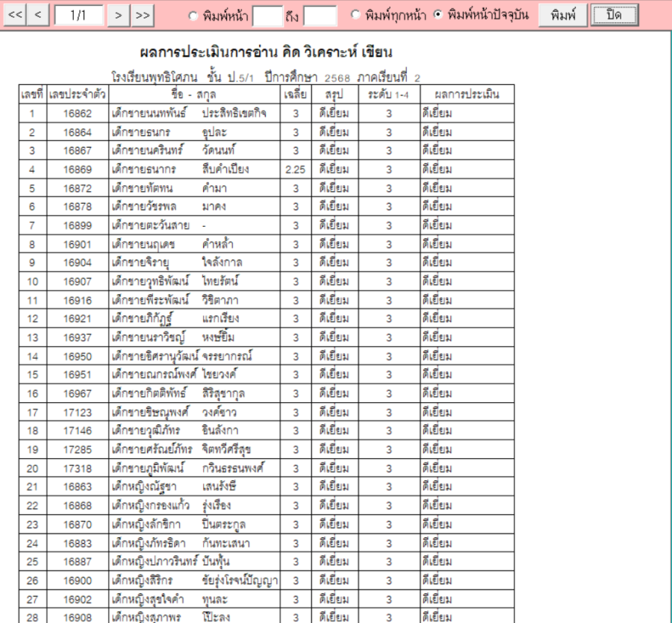The height and width of the screenshot is (623, 672).
Task: Jump to last page with >> button
Action: 142,15
